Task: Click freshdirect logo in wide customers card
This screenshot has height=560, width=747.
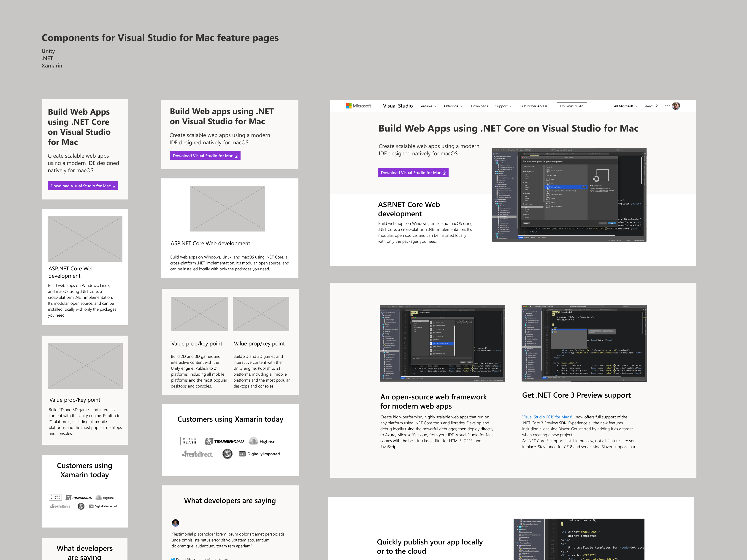Action: coord(197,454)
